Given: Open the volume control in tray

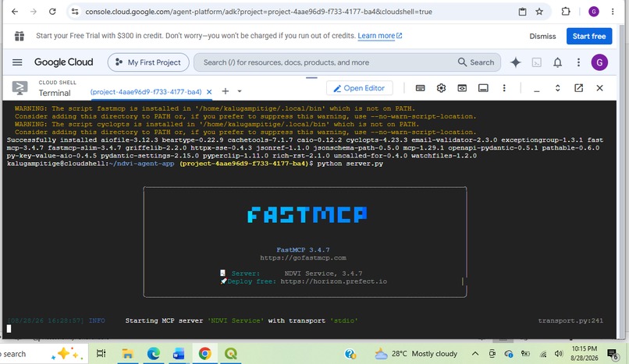Looking at the screenshot, I should [559, 354].
